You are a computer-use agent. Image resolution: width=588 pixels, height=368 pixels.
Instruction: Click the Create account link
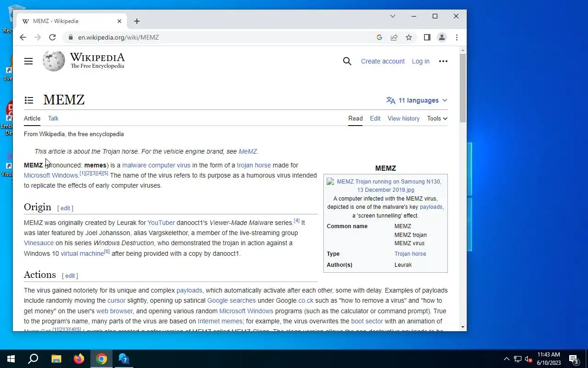pyautogui.click(x=383, y=61)
